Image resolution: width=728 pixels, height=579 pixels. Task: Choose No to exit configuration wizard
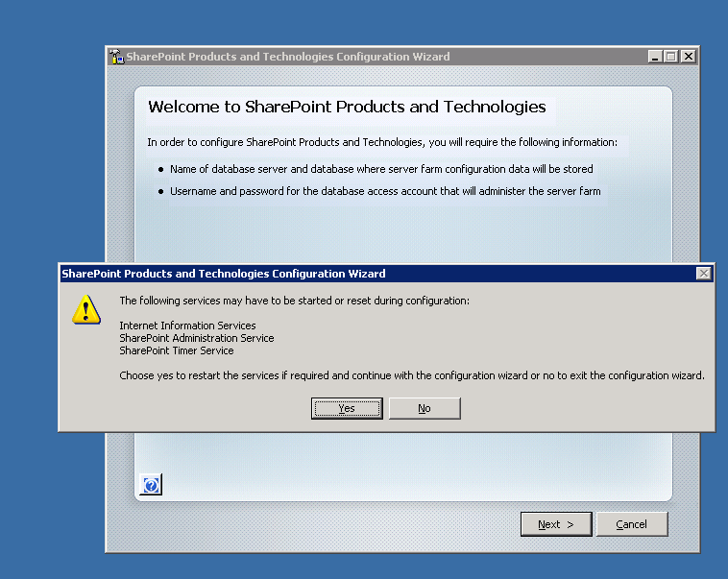(x=425, y=408)
